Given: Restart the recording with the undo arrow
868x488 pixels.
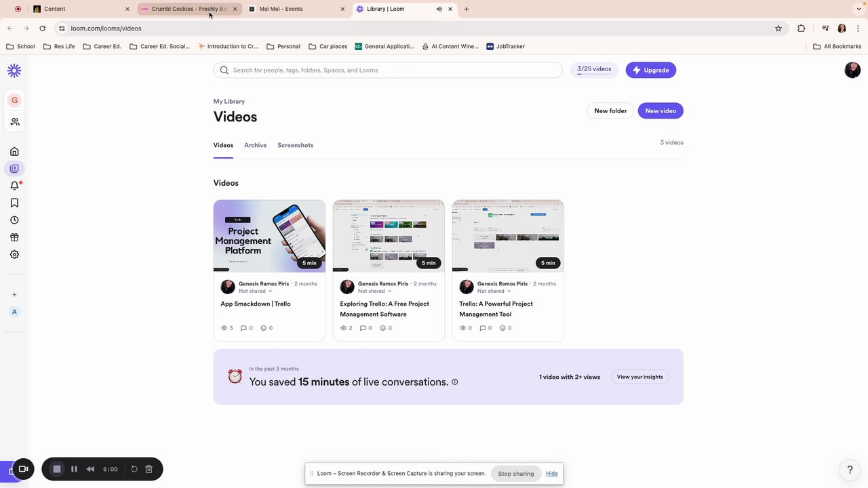Looking at the screenshot, I should click(134, 469).
